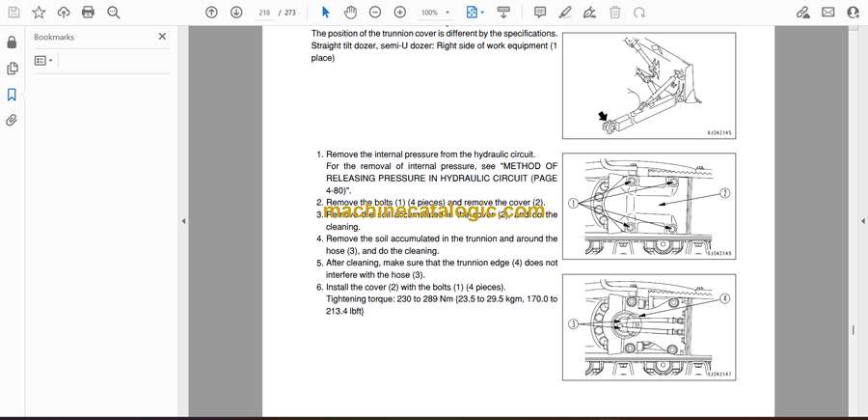Add a comment note icon
The image size is (868, 420).
point(540,13)
